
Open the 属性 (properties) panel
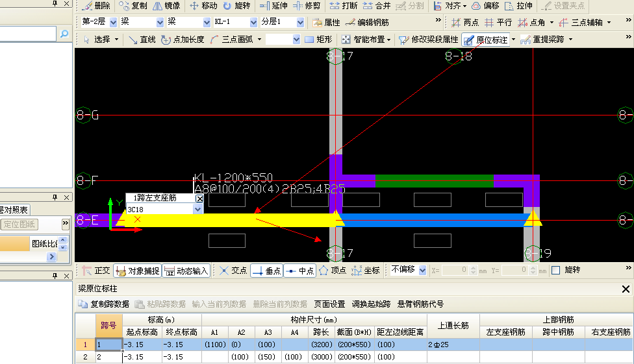[x=327, y=23]
